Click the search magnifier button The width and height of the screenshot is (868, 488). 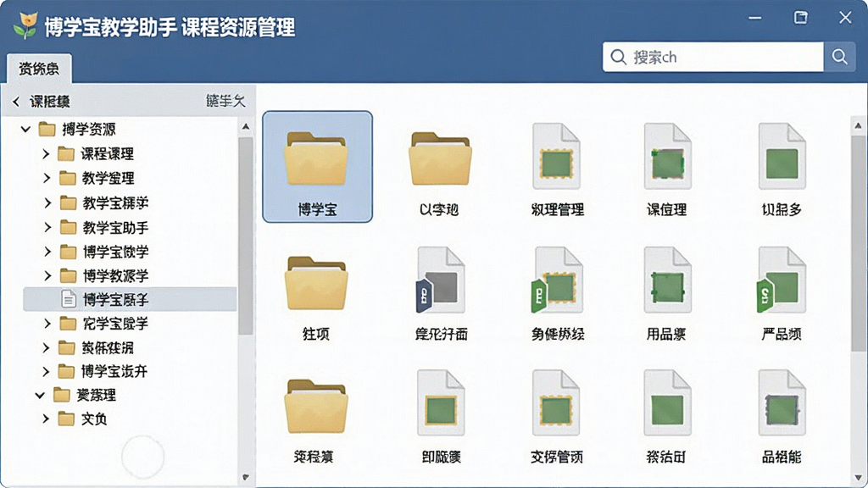839,57
